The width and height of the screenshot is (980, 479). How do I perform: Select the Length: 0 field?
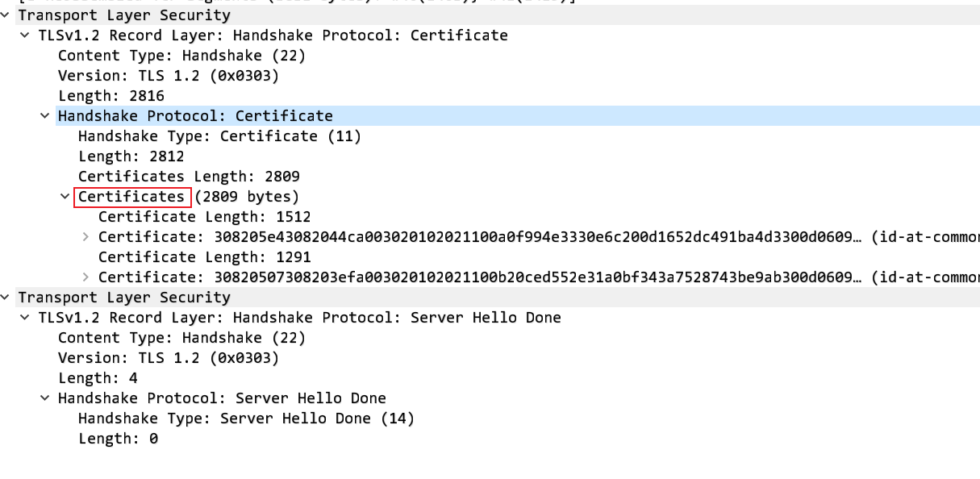click(118, 439)
